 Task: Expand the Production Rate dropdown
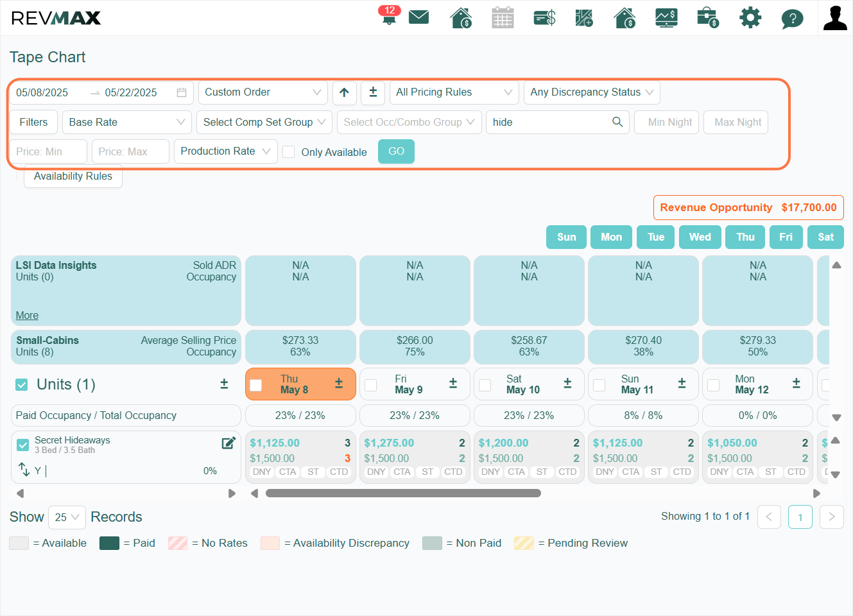click(x=226, y=151)
